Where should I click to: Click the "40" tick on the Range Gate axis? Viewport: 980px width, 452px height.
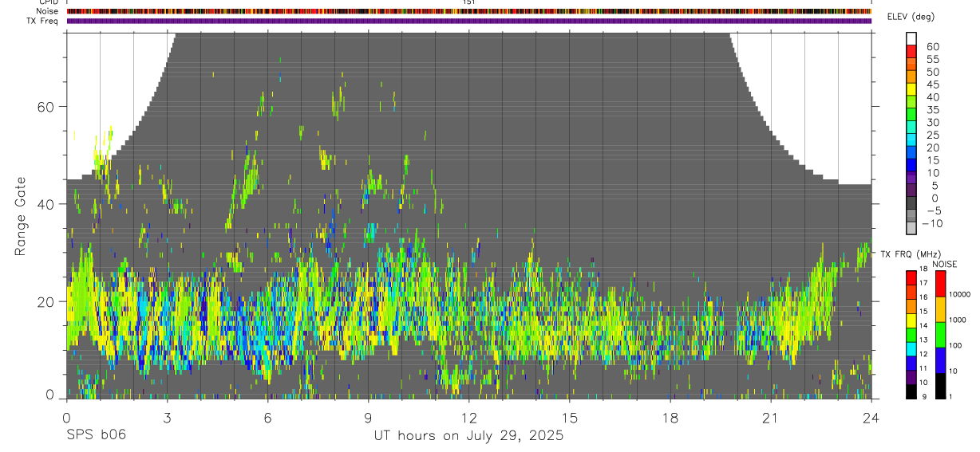coord(48,204)
